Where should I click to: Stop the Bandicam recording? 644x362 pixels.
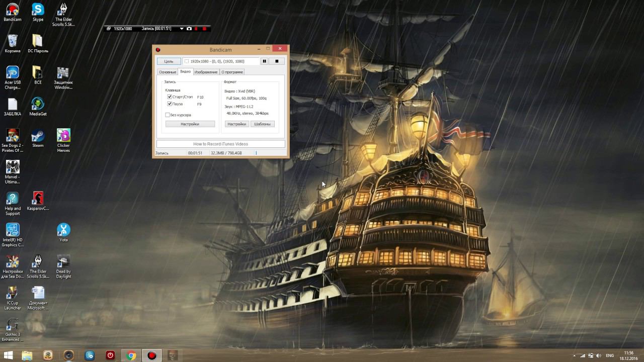pos(276,61)
